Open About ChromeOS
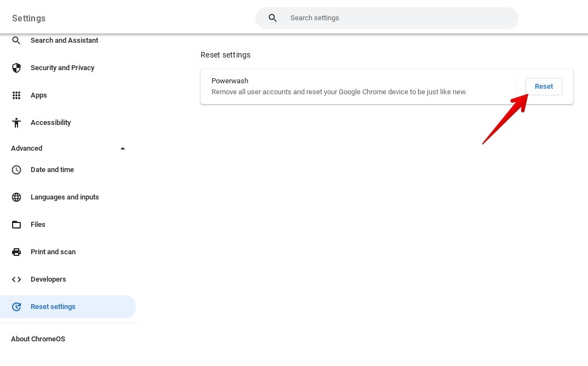This screenshot has height=366, width=588. (x=38, y=339)
